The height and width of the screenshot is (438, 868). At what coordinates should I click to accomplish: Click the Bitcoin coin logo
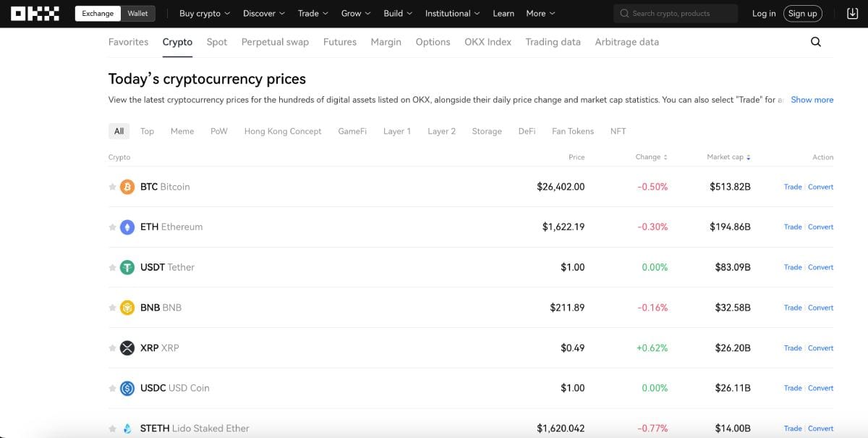tap(127, 187)
